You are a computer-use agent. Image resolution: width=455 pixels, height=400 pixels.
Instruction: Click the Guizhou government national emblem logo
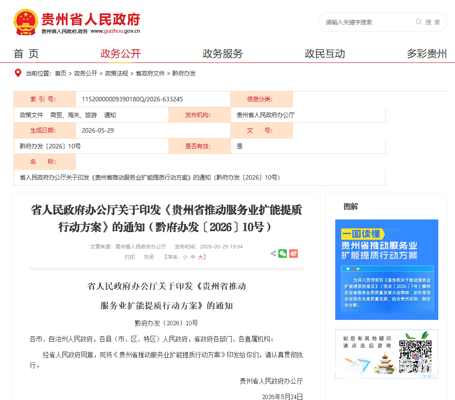coord(25,22)
